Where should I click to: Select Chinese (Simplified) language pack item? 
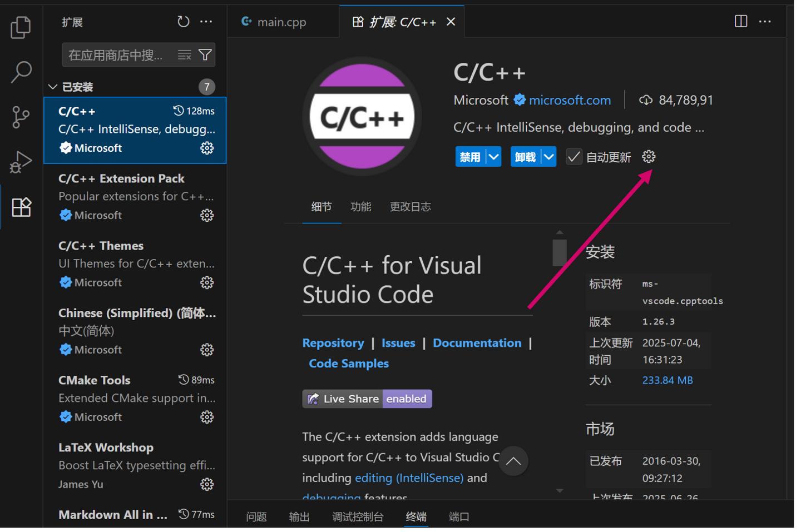click(x=135, y=331)
